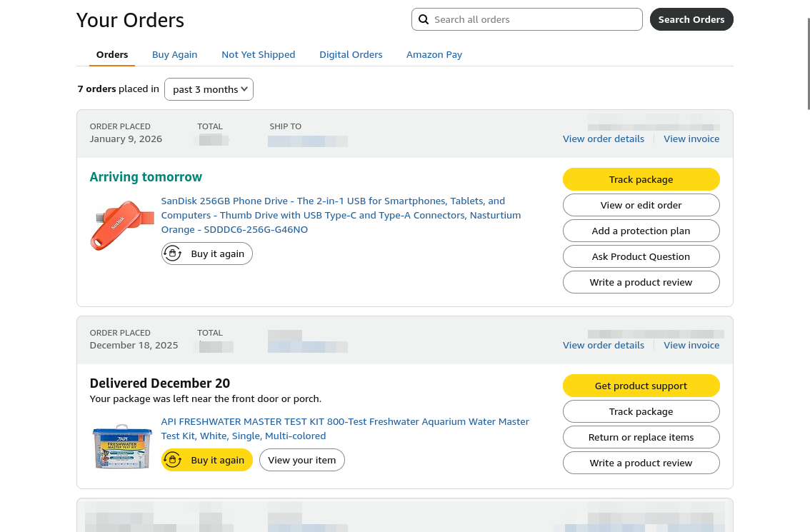Viewport: 810px width, 532px height.
Task: Click Return or replace items
Action: [641, 437]
